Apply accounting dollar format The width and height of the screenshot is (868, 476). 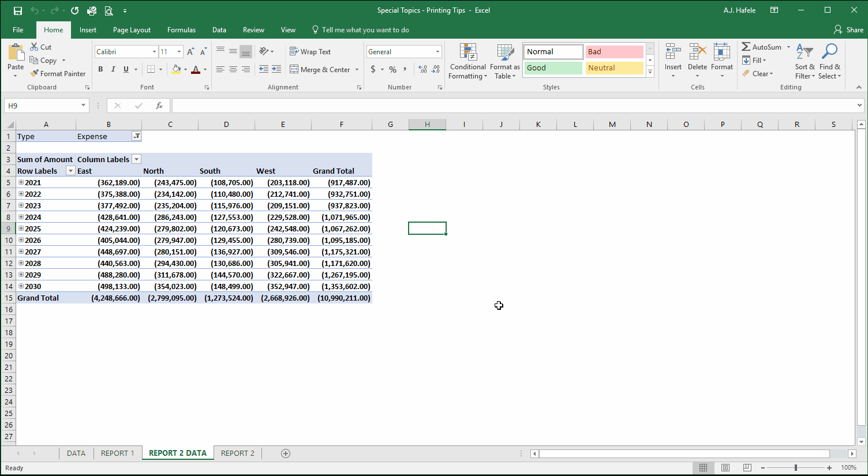click(373, 69)
